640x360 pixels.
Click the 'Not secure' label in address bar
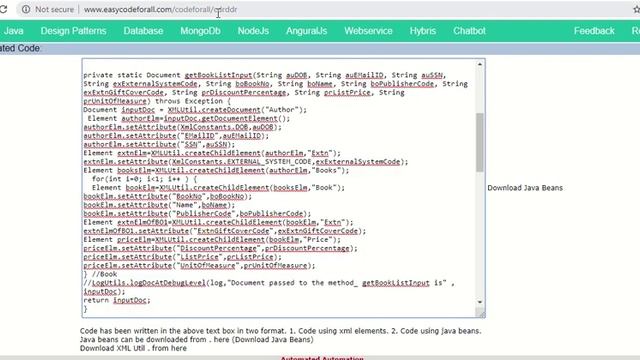(x=54, y=9)
